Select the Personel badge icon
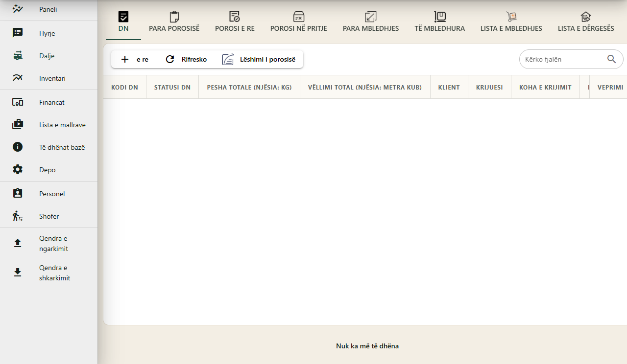Image resolution: width=627 pixels, height=364 pixels. pyautogui.click(x=18, y=194)
